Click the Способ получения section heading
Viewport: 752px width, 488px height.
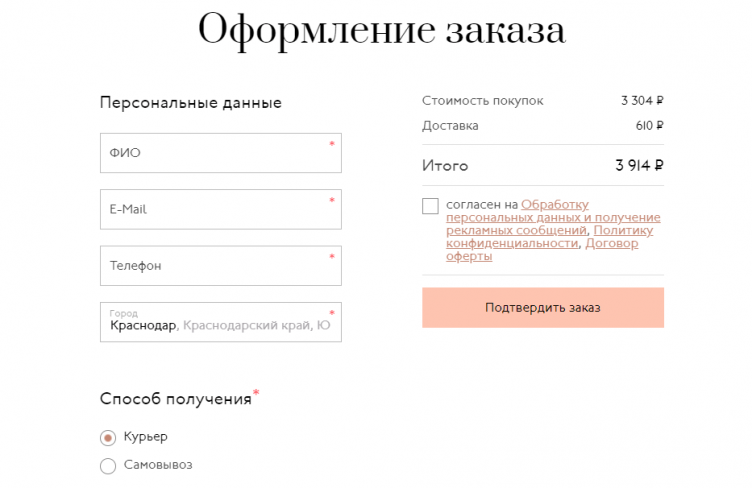(176, 399)
